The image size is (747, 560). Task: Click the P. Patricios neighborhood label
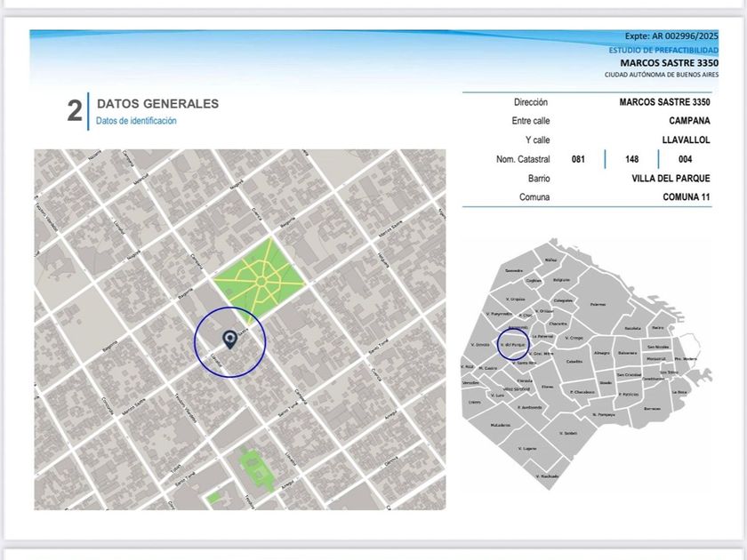click(629, 395)
